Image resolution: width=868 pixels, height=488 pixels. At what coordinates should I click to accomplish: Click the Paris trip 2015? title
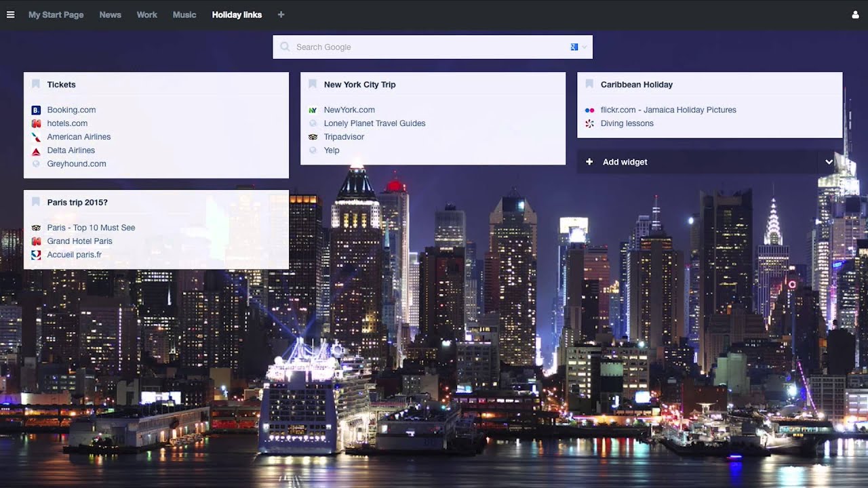pos(77,203)
